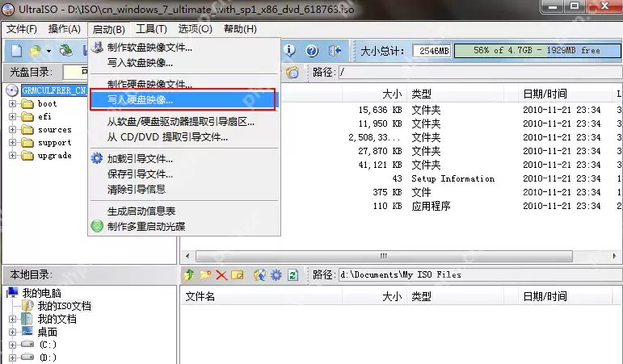
Task: Choose 保存引导文件... menu entry
Action: (184, 174)
